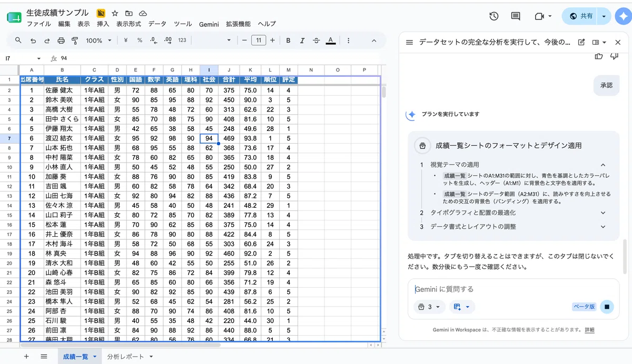This screenshot has height=364, width=632.
Task: Click the 共有 share button
Action: pos(580,16)
